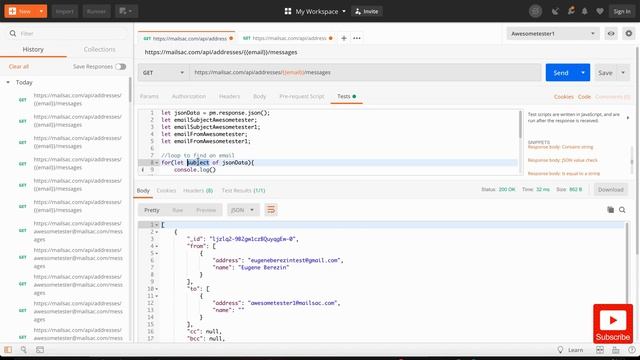Viewport: 640px width, 360px height.
Task: Click the Learn bootcamp button
Action: click(x=571, y=350)
